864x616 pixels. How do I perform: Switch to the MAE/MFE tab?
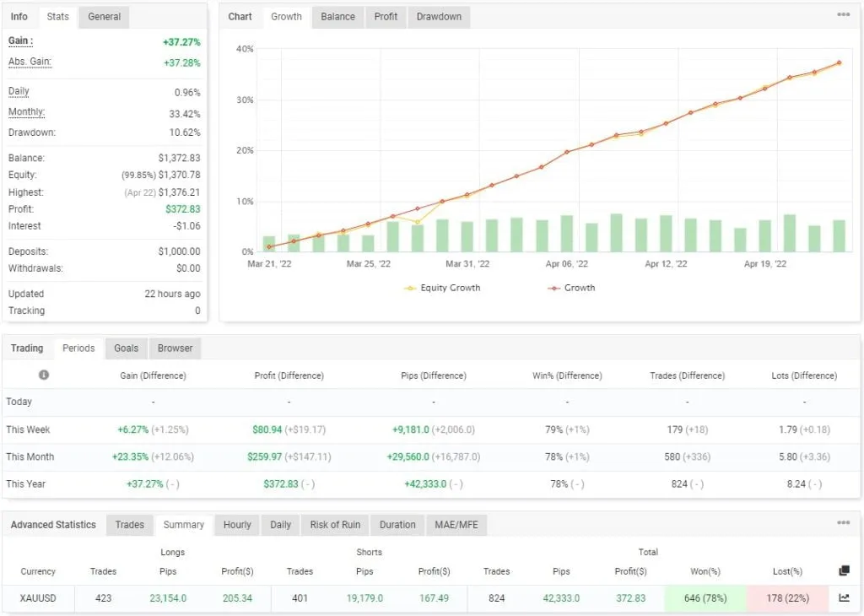pyautogui.click(x=456, y=524)
